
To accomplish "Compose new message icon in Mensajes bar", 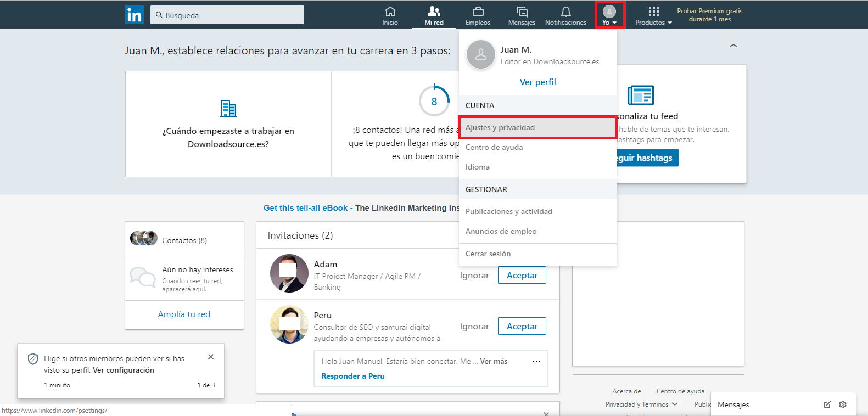I will [827, 404].
